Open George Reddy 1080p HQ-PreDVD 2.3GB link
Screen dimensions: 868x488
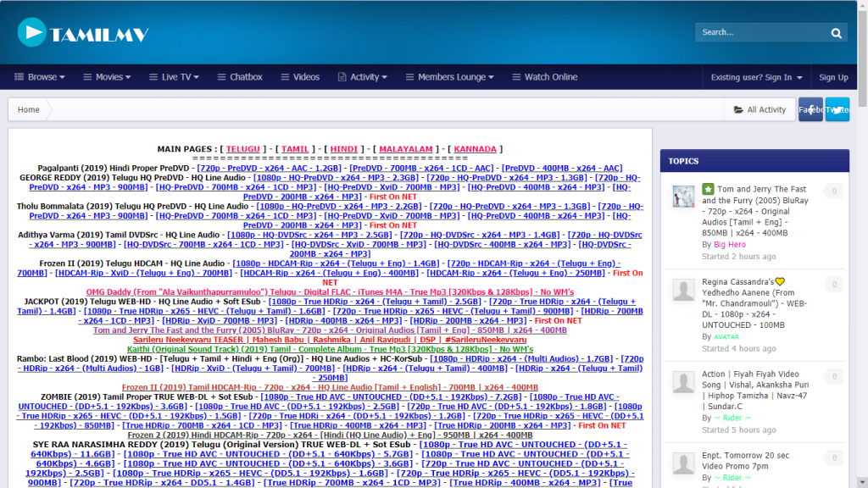[336, 178]
